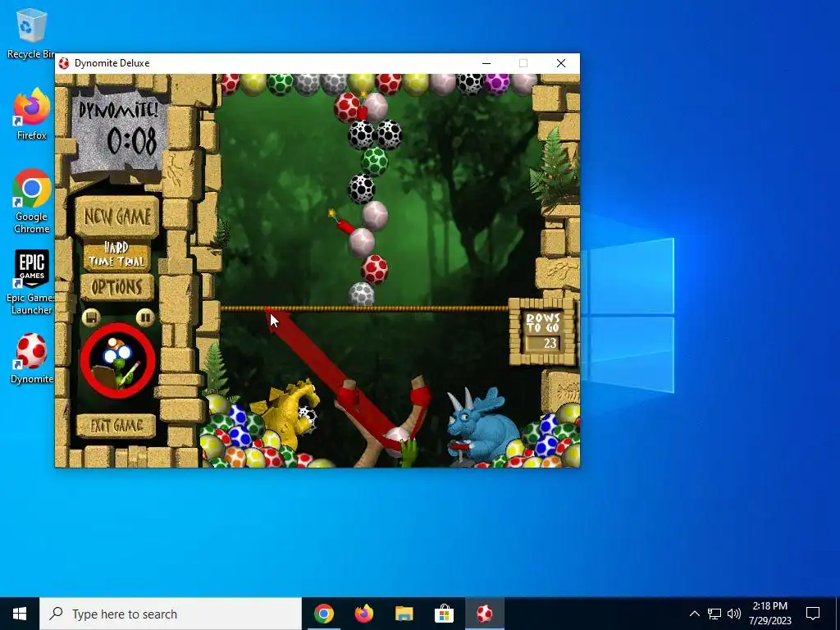Save the game via floppy disk icon
This screenshot has width=840, height=630.
coord(91,317)
